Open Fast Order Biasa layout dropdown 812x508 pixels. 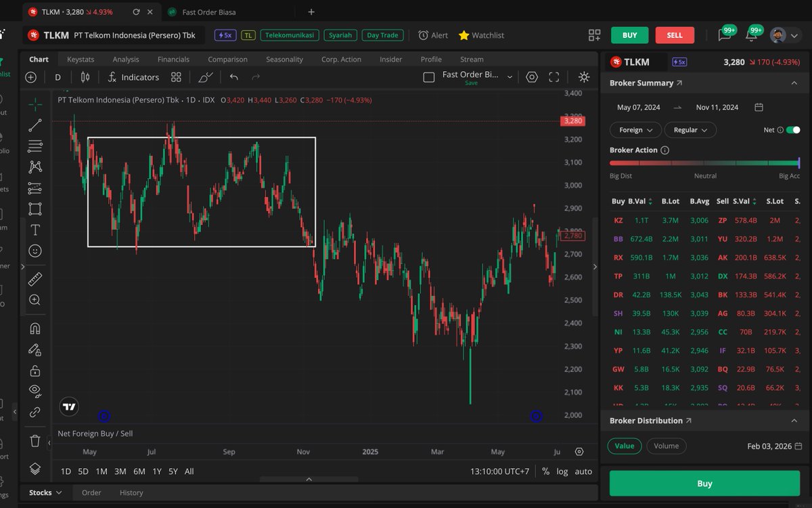[478, 77]
